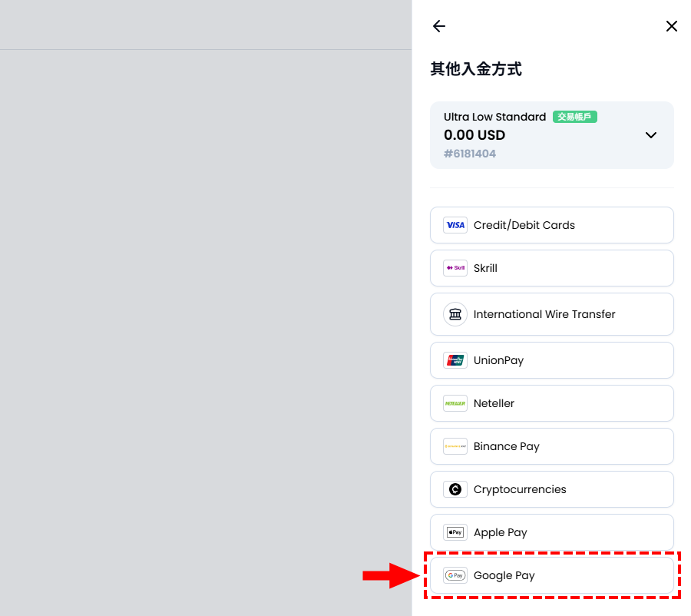Click the Google Pay logo icon
Screen dimensions: 691x616
(x=455, y=575)
